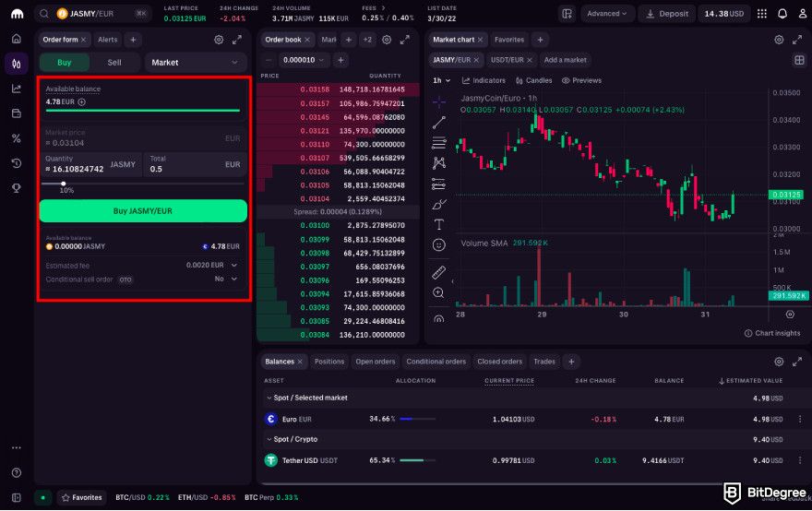The width and height of the screenshot is (812, 511).
Task: Open the Home icon in the sidebar
Action: coord(17,39)
